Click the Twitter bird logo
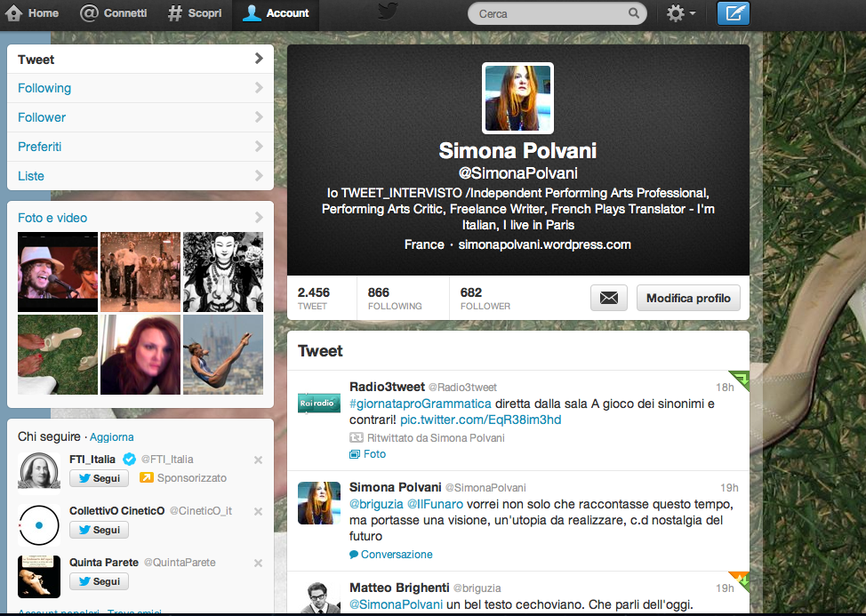866x616 pixels. tap(387, 12)
